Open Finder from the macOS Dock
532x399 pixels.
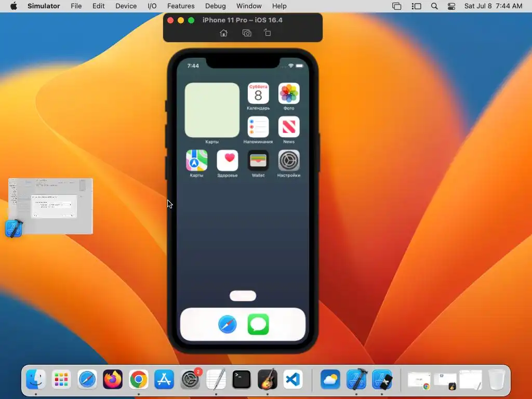point(36,379)
